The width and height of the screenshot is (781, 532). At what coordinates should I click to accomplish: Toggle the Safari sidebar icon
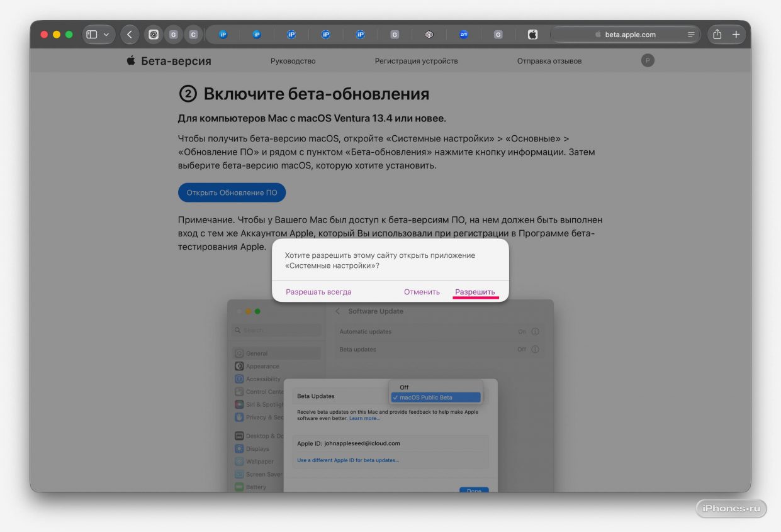[92, 35]
